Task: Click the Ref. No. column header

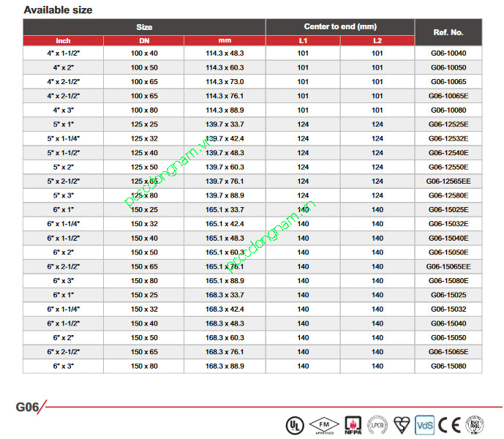Action: pos(448,32)
